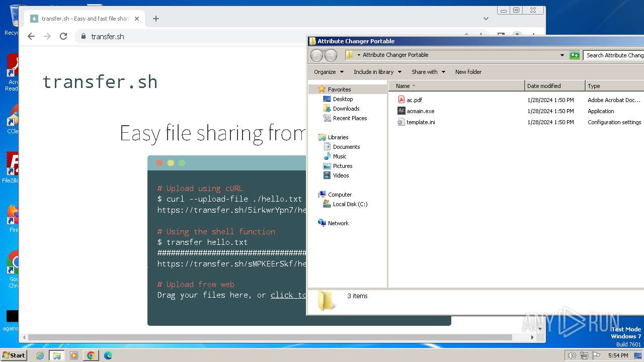Viewport: 644px width, 362px height.
Task: Open Chrome tab search dropdown
Action: (486, 19)
